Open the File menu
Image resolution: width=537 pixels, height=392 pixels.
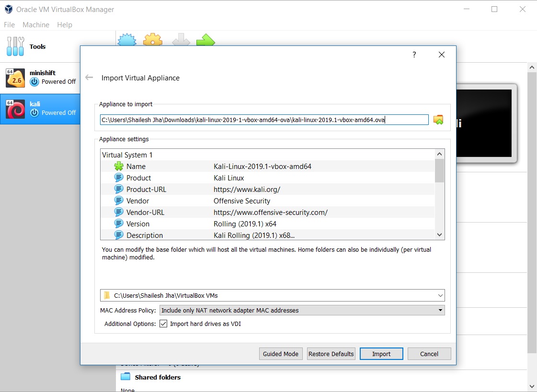point(9,24)
